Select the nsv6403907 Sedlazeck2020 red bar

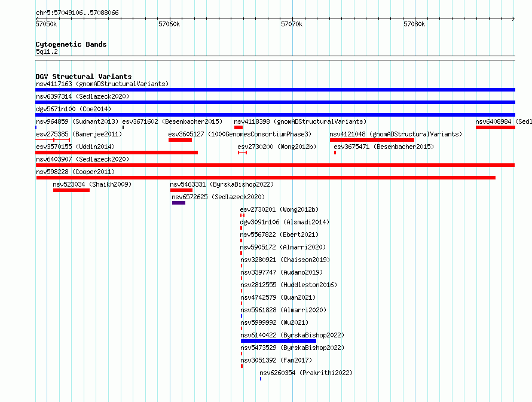click(275, 165)
